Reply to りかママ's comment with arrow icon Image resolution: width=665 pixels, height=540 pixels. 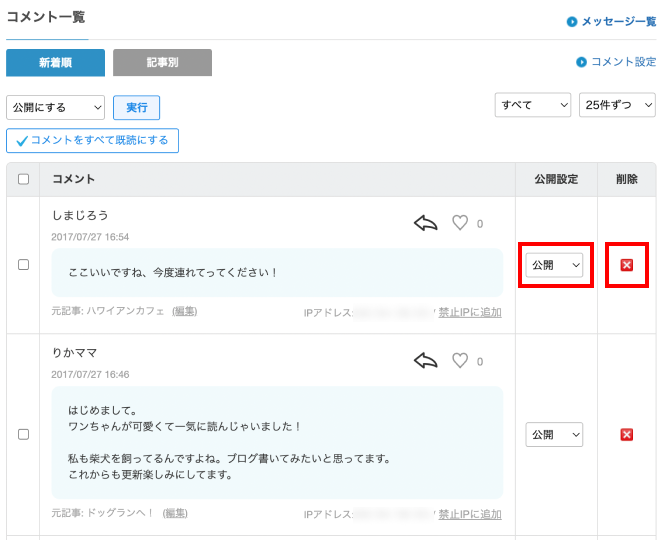(x=425, y=361)
